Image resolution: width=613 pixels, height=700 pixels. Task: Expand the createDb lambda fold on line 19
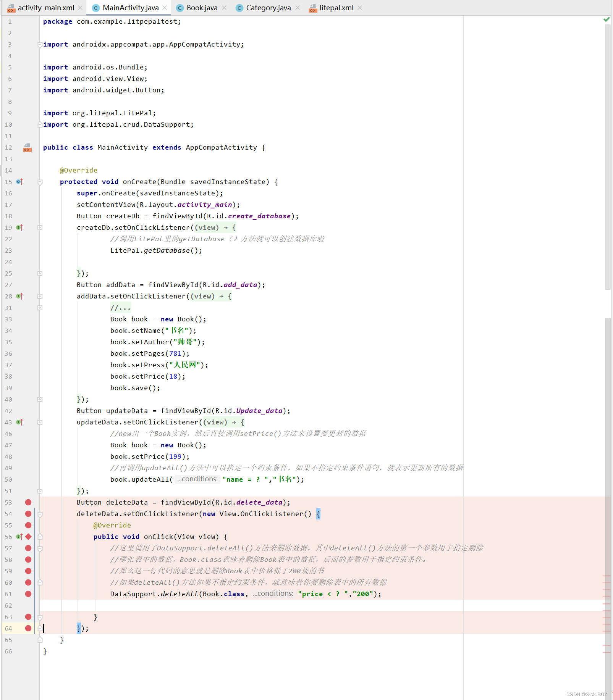(40, 227)
